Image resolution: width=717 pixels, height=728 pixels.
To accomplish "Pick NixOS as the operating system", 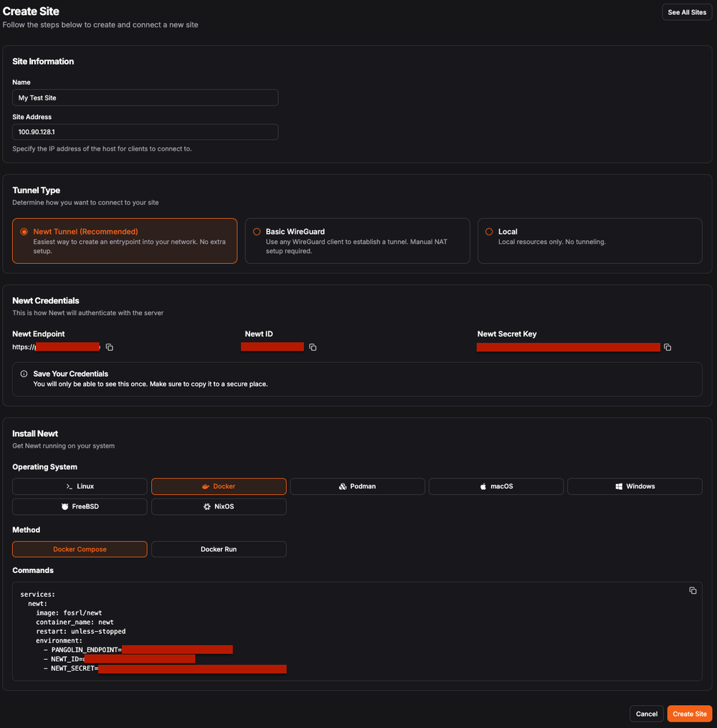I will click(x=219, y=506).
